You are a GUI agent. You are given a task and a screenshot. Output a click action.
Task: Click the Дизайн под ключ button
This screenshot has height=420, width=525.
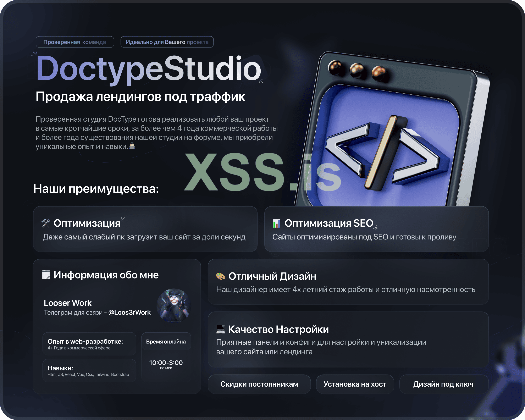tap(443, 384)
